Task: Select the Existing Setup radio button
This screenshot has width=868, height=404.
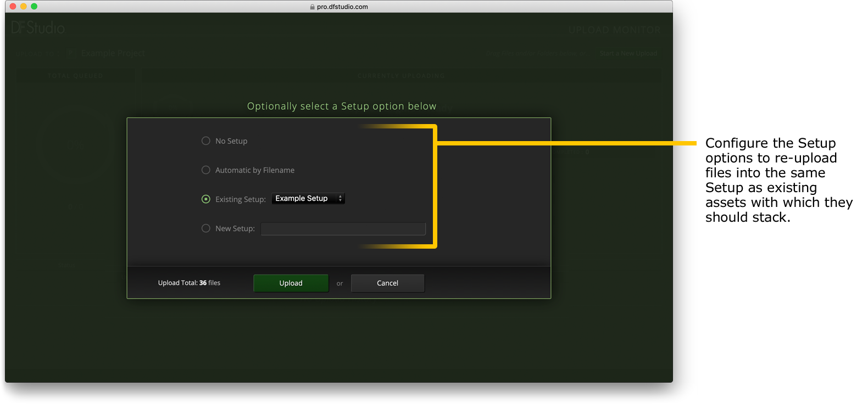Action: pos(206,199)
